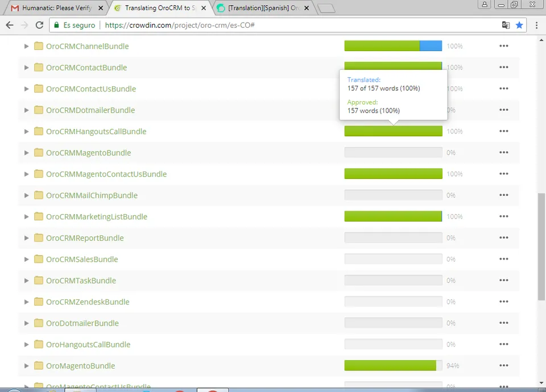Open OroCRMContactBundle more options menu
Viewport: 546px width, 392px height.
pyautogui.click(x=503, y=67)
